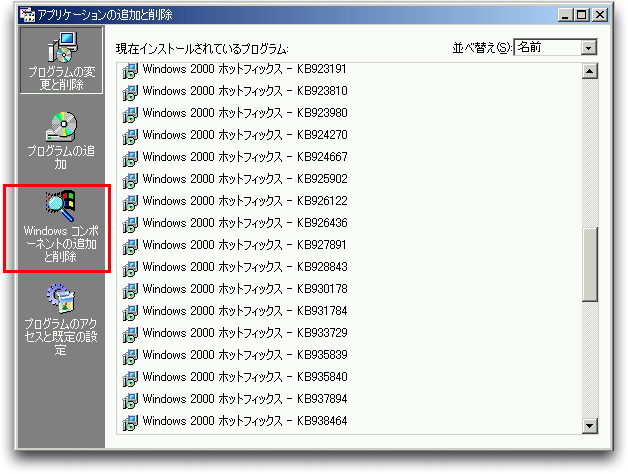Image resolution: width=628 pixels, height=474 pixels.
Task: Select Windows 2000 ホットフィックス - KB927891 text
Action: point(245,245)
